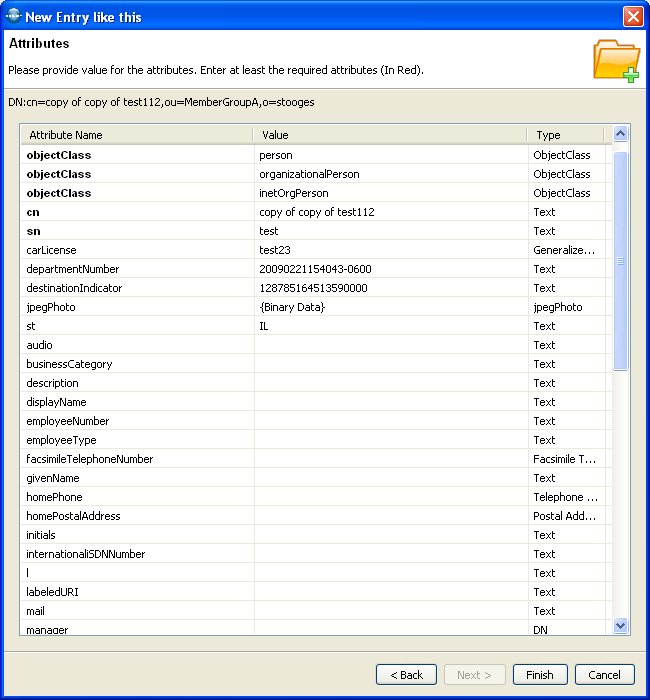The image size is (650, 700).
Task: Click the Cancel button
Action: [604, 675]
